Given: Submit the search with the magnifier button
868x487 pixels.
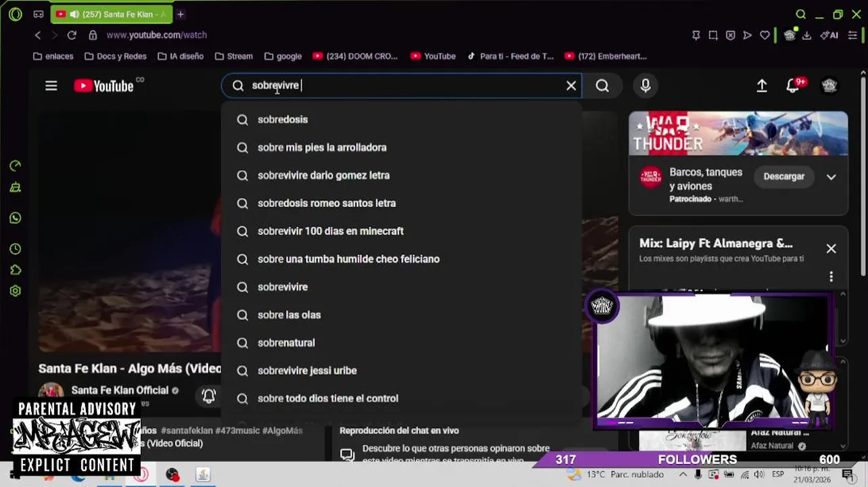Looking at the screenshot, I should [x=602, y=86].
